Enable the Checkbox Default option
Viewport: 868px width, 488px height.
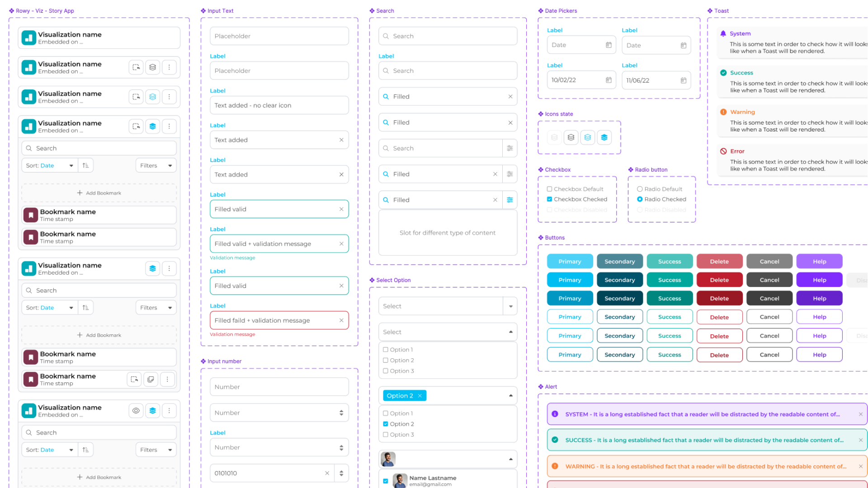coord(549,189)
